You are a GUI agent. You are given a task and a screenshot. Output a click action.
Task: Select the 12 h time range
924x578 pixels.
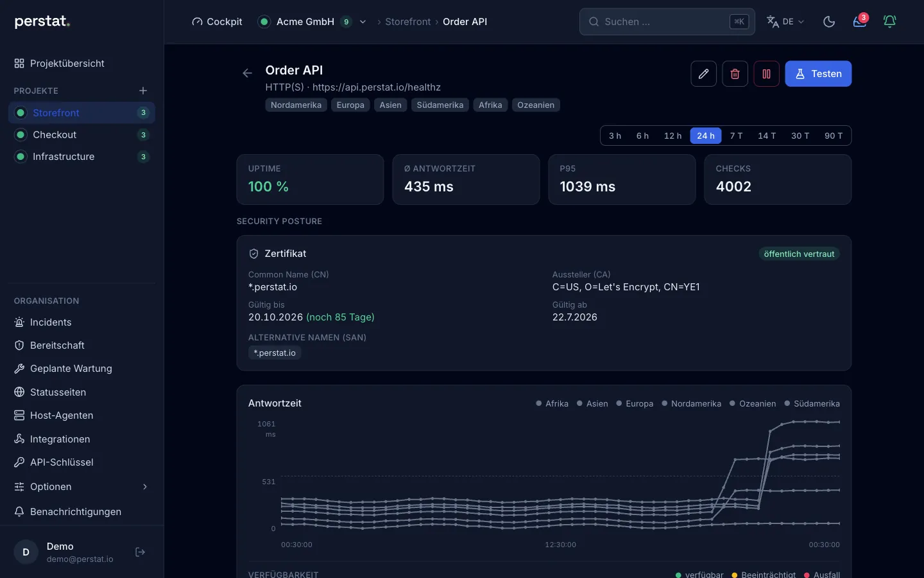point(672,136)
